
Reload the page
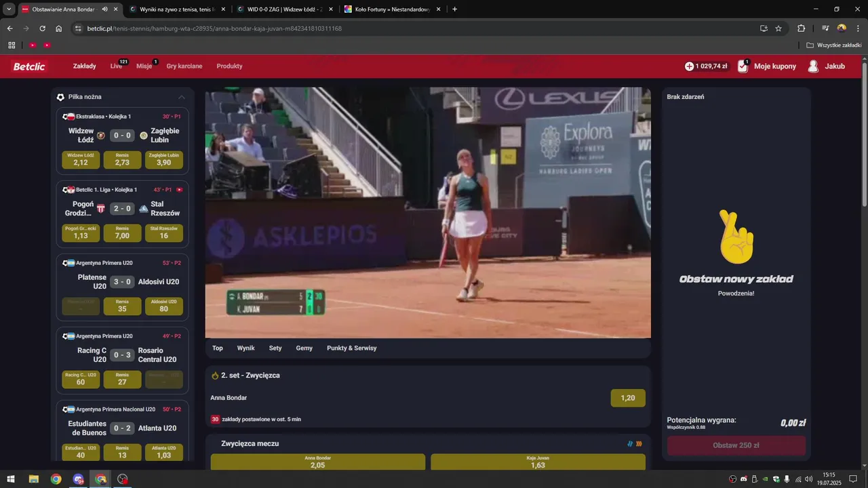[x=42, y=28]
